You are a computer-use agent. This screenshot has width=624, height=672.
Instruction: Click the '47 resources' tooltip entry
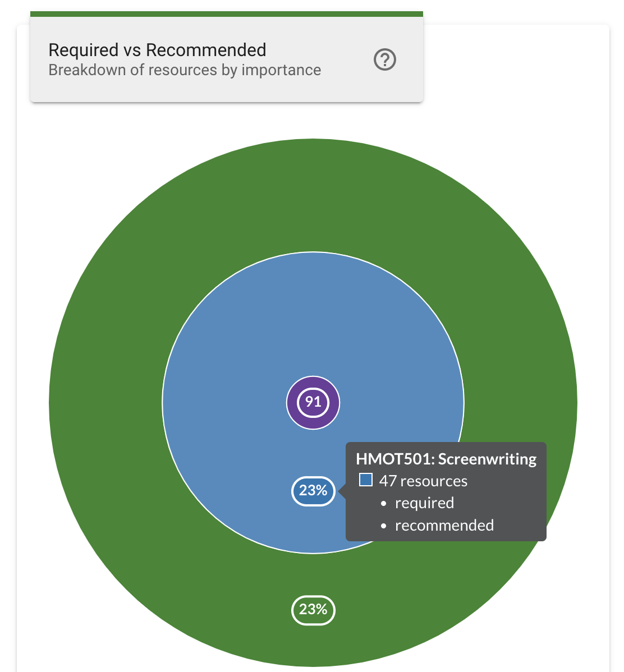(x=423, y=481)
